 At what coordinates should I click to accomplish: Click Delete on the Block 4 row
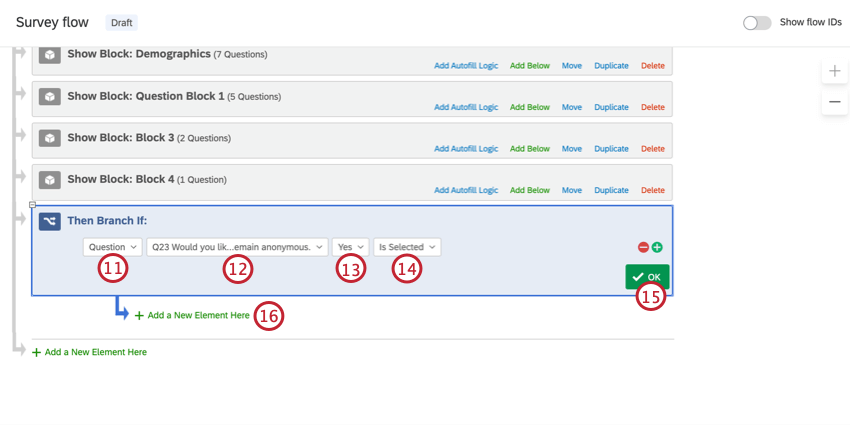[x=653, y=190]
